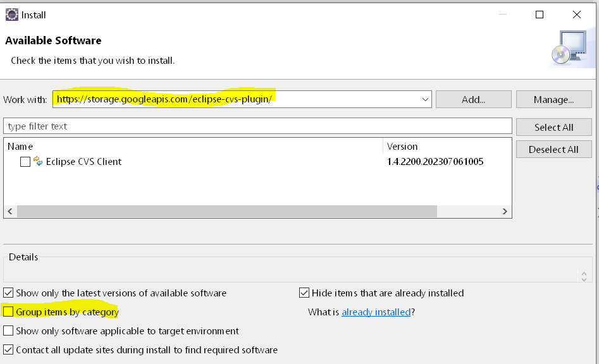
Task: Select the Eclipse CVS Client row text
Action: 83,162
